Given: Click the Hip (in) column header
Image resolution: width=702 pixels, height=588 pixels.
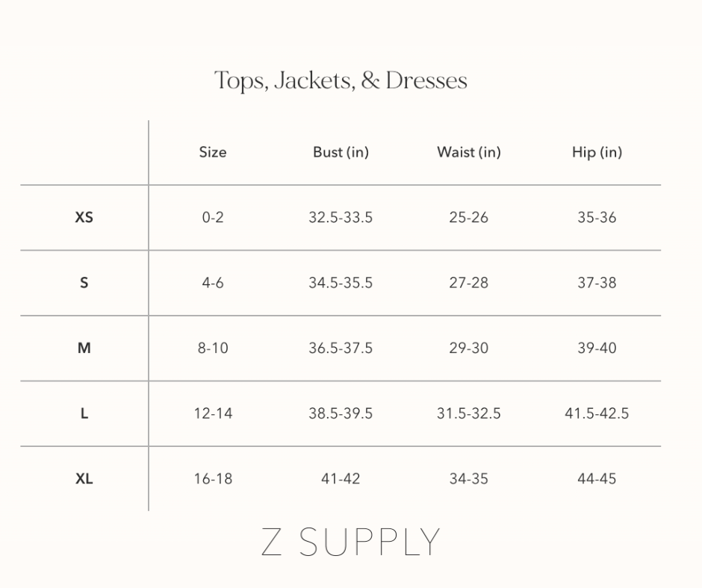Looking at the screenshot, I should pos(597,152).
